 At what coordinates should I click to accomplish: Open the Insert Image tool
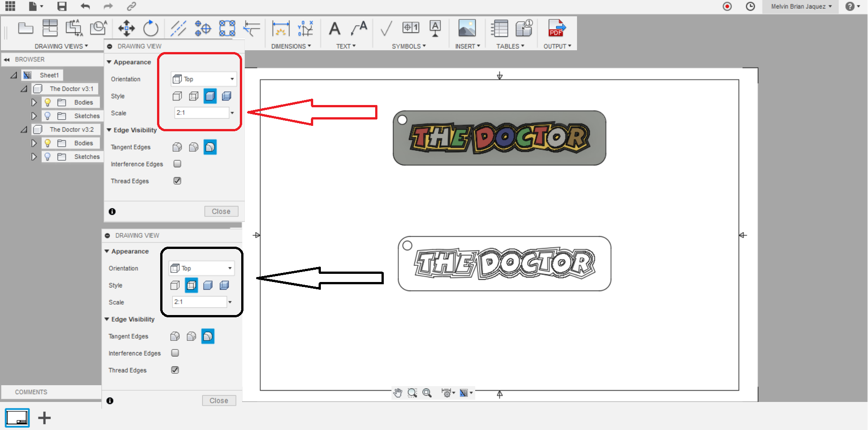[467, 28]
